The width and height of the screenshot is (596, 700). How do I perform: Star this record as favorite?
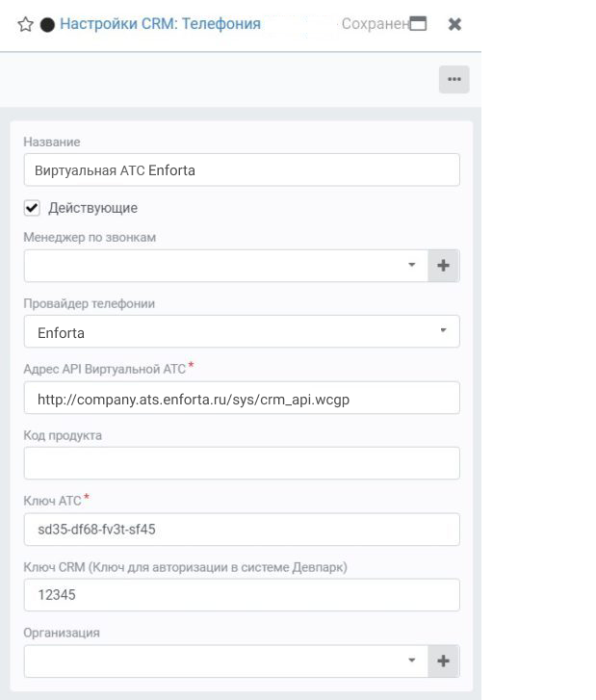tap(25, 24)
